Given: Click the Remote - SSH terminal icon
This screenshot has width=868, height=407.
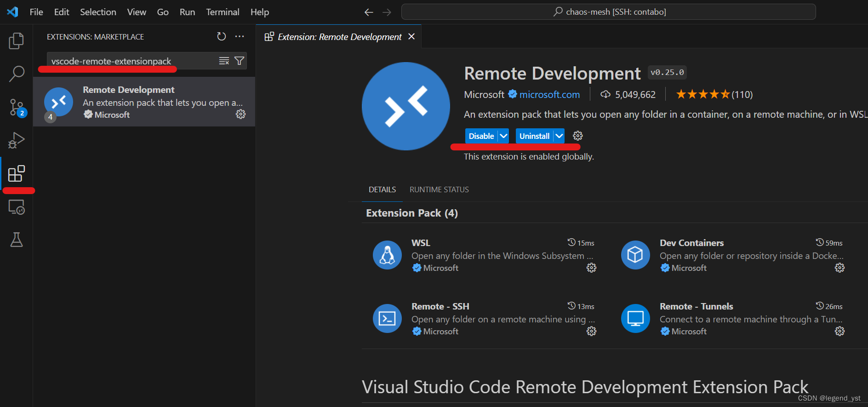Looking at the screenshot, I should (x=387, y=318).
